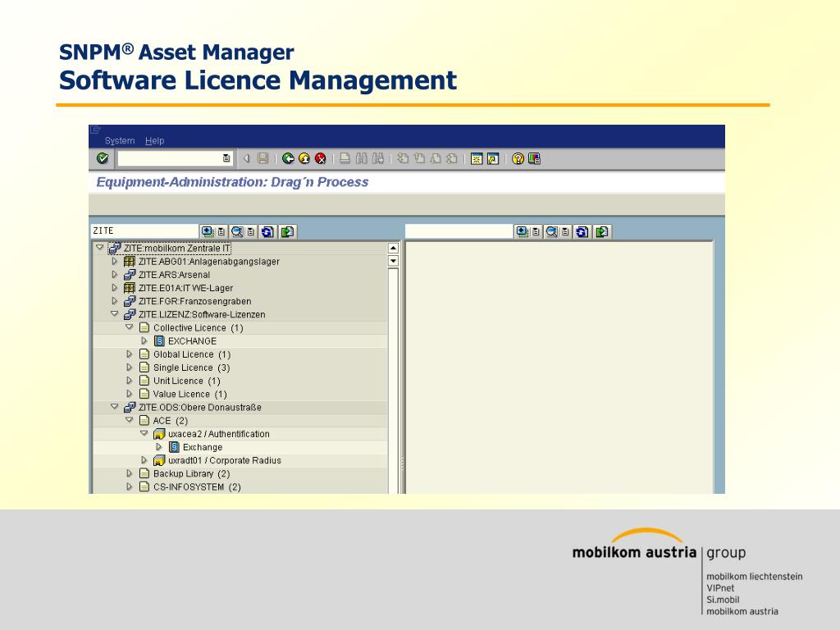Image resolution: width=840 pixels, height=630 pixels.
Task: Click the green checkmark Enter icon
Action: [103, 158]
